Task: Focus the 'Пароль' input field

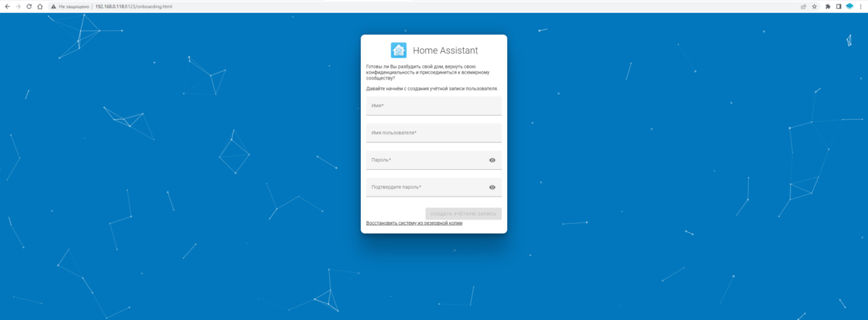Action: 434,160
